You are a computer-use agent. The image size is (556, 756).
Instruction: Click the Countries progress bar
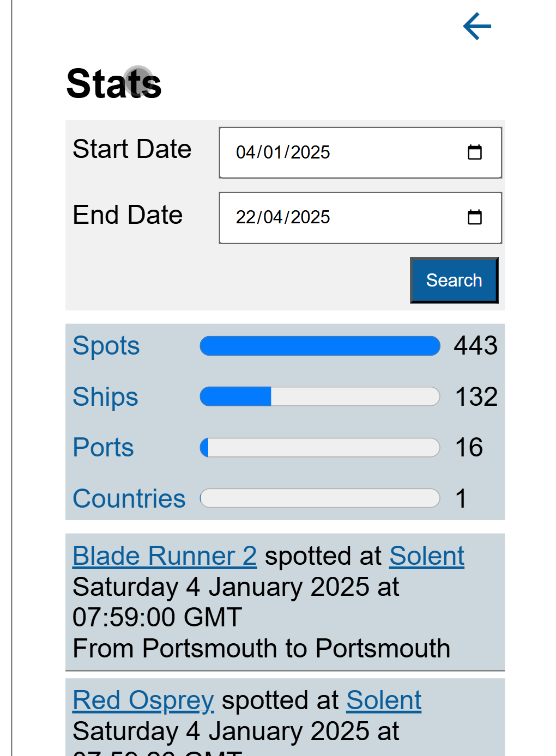click(320, 498)
